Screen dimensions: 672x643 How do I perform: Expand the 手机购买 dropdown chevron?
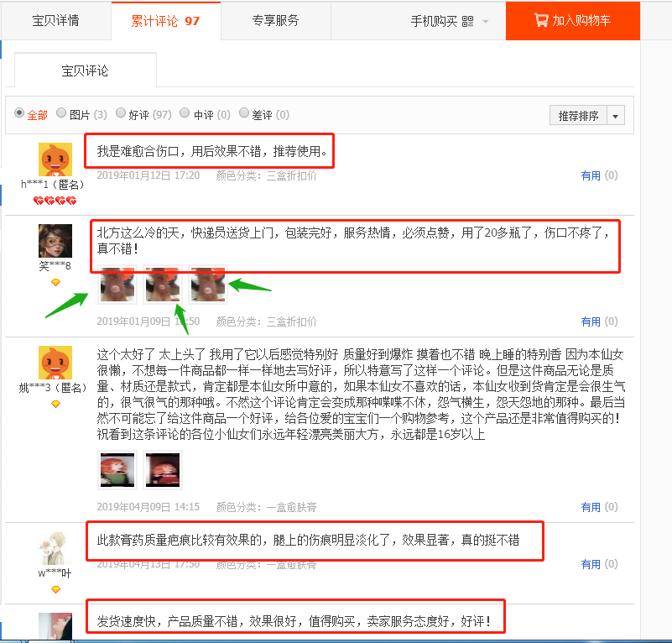pyautogui.click(x=486, y=22)
